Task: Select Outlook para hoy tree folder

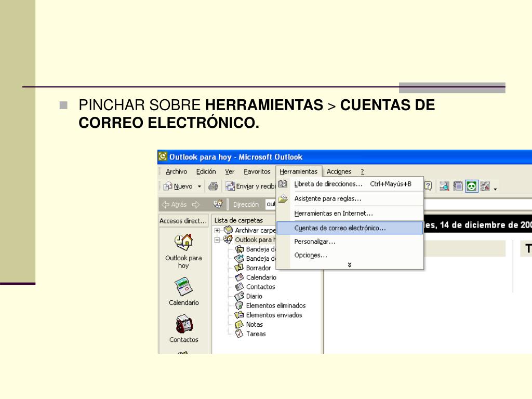Action: (x=255, y=240)
